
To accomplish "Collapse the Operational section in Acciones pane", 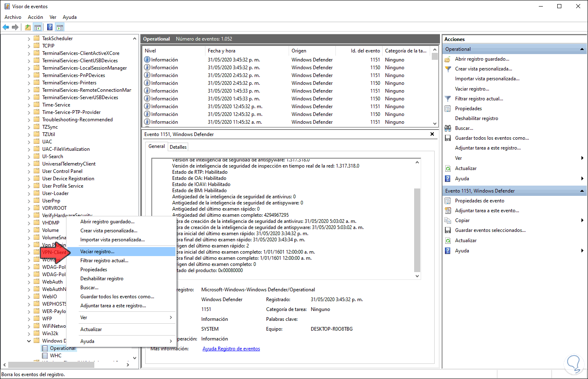I will point(582,49).
